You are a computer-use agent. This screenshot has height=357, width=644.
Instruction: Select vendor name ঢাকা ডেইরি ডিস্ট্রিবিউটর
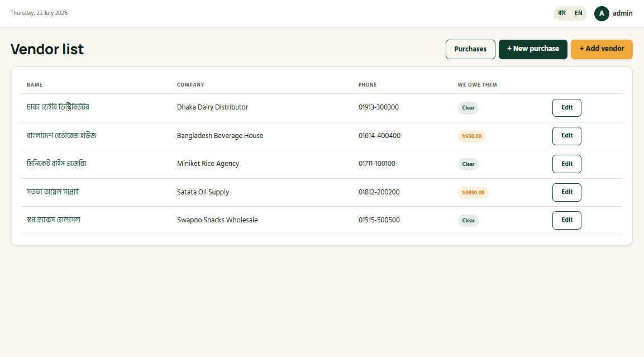point(58,107)
